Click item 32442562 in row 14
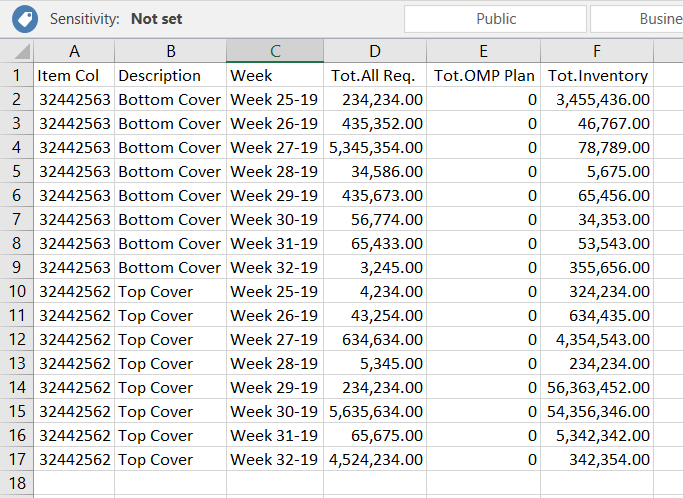 tap(74, 387)
